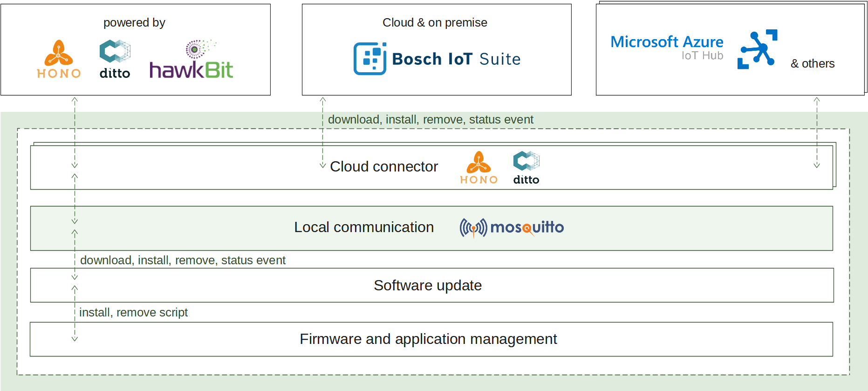Click the 'Cloud & on premise' heading
The image size is (868, 391).
pos(435,22)
